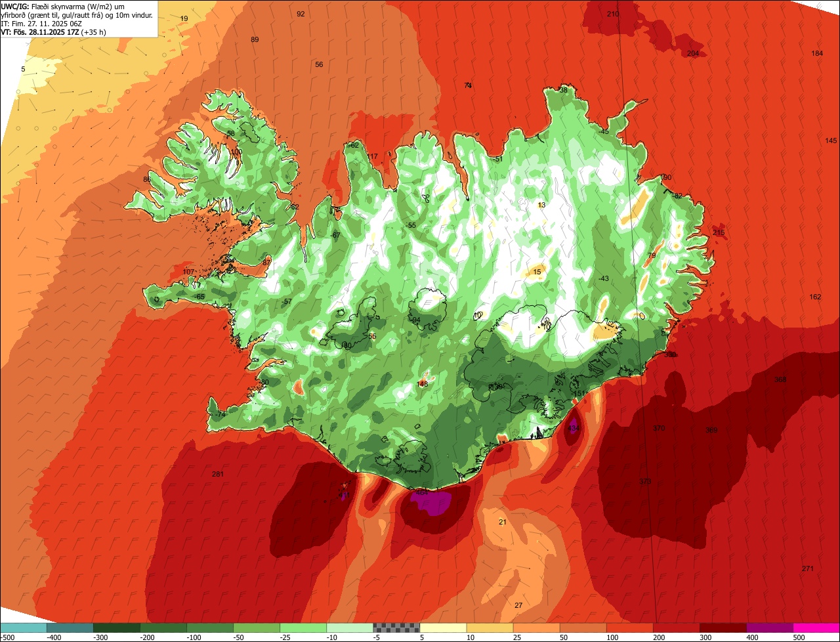Click the map value '271' in the lower right

point(808,568)
